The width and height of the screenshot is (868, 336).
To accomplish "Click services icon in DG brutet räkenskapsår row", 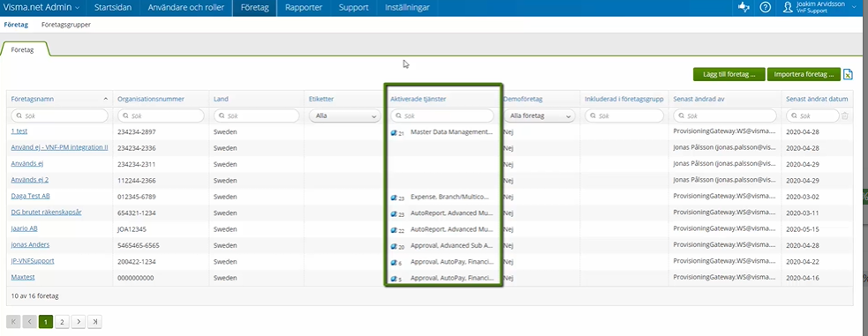I will (x=394, y=213).
